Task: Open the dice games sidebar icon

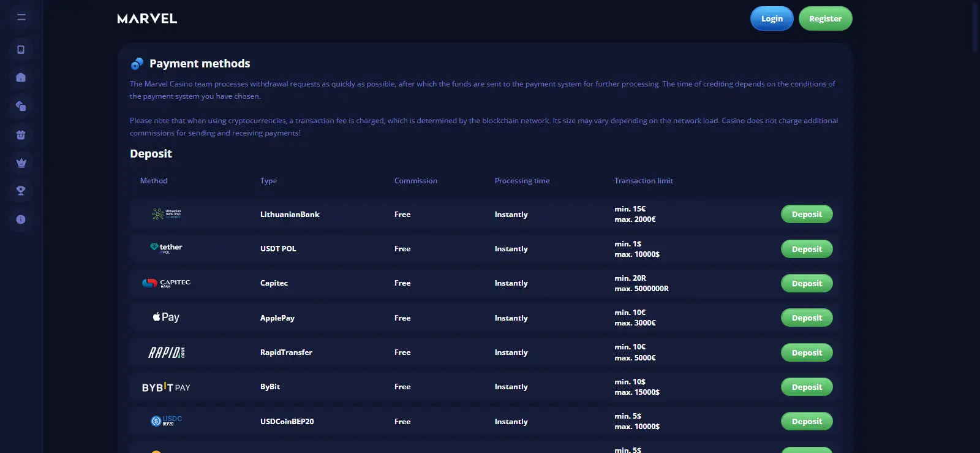Action: click(x=21, y=106)
